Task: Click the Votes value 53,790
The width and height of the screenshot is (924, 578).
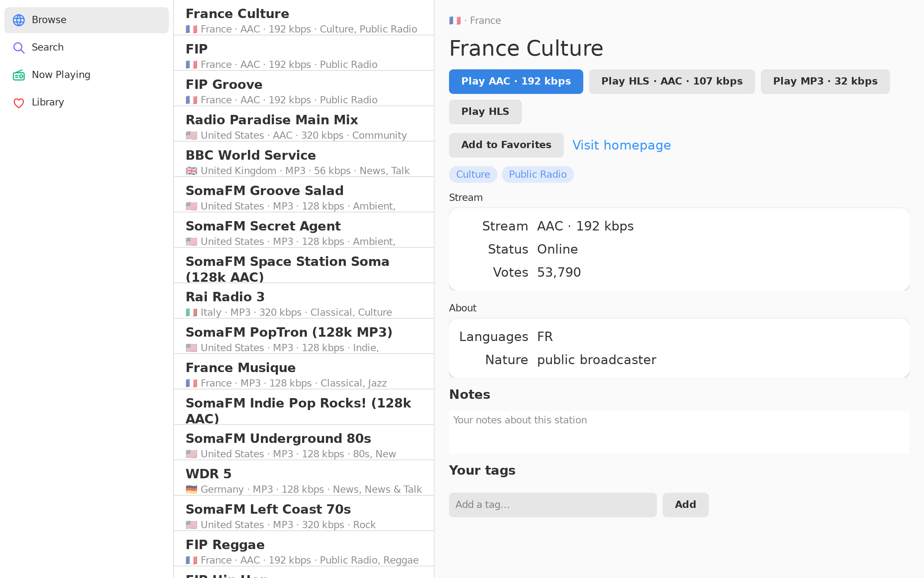Action: coord(559,272)
